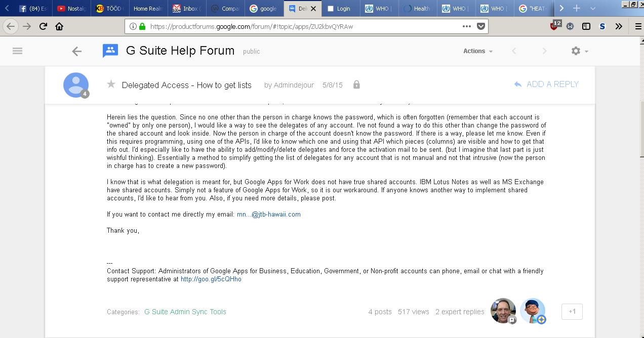Click the +1 button
The width and height of the screenshot is (644, 338).
pyautogui.click(x=572, y=312)
